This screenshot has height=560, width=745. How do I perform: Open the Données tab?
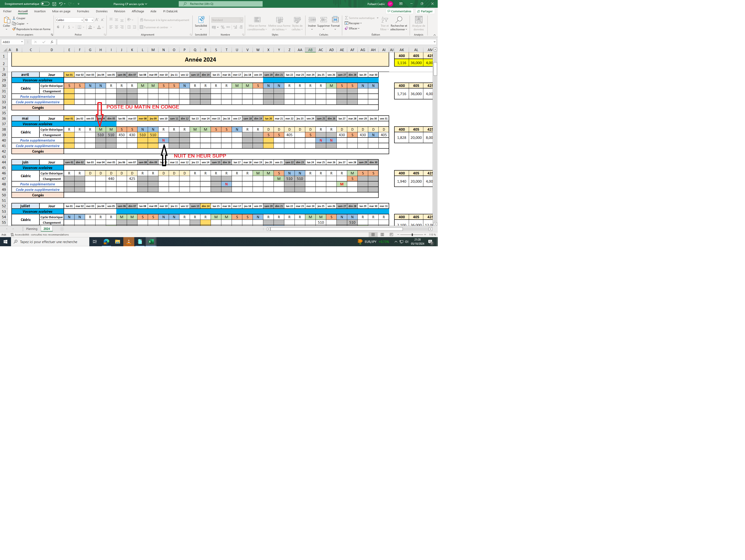[x=102, y=11]
